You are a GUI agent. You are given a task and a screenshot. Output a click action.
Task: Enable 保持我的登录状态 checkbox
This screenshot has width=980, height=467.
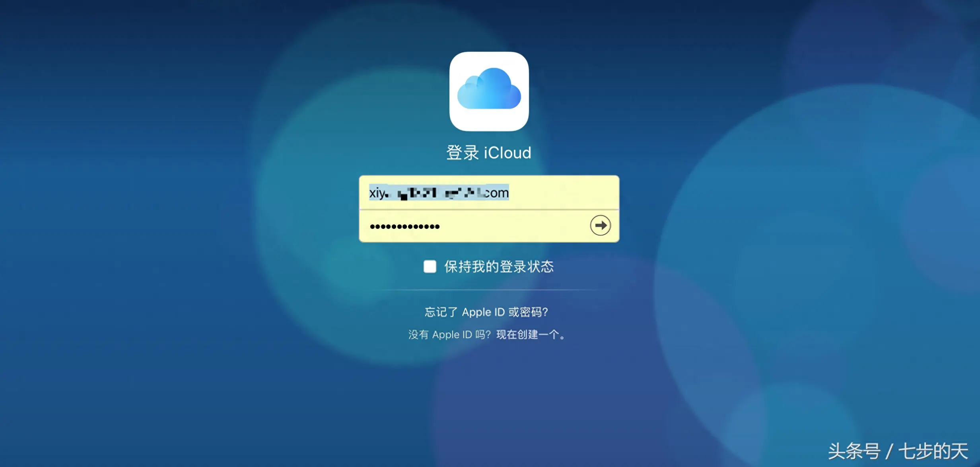coord(428,267)
